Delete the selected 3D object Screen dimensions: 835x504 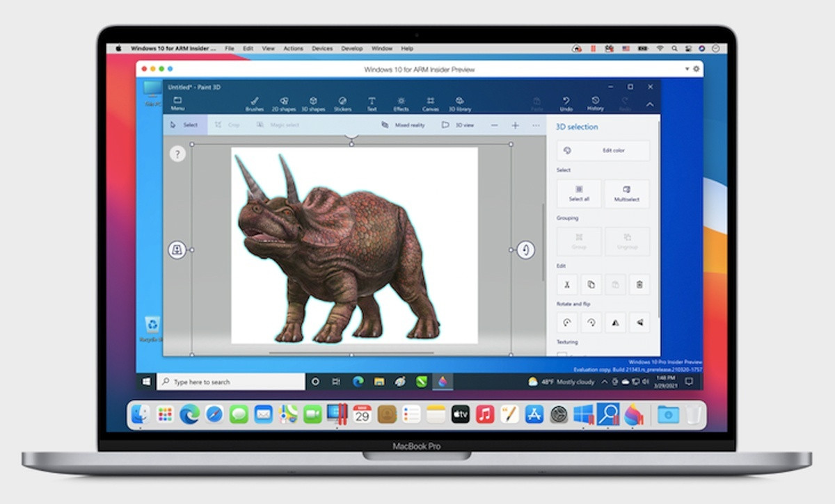[639, 284]
